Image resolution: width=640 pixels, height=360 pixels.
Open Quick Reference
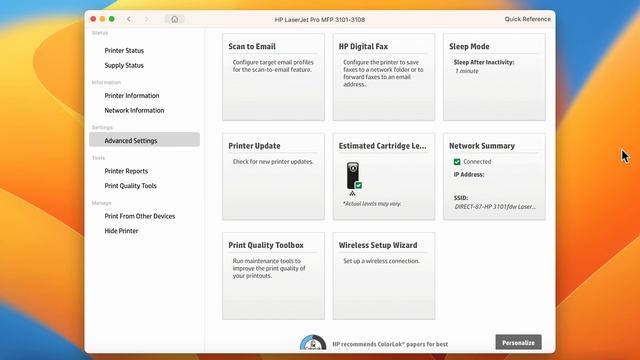pos(527,19)
